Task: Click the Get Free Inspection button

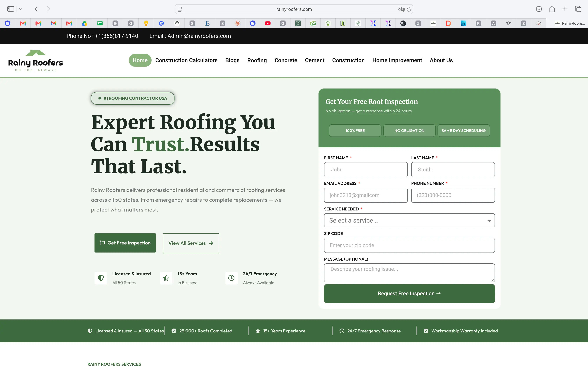Action: 125,243
